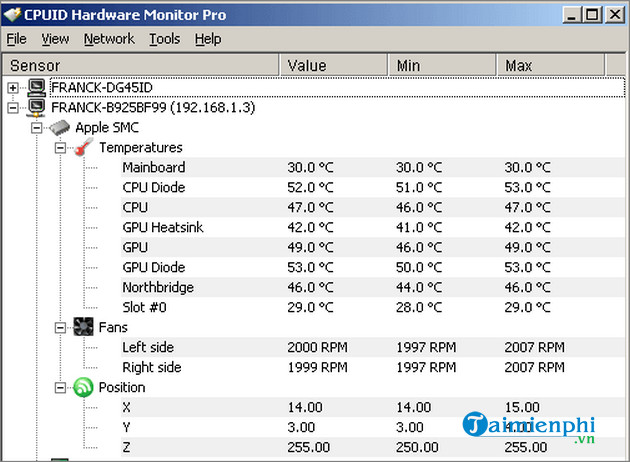This screenshot has height=462, width=630.
Task: Select the X position row
Action: pyautogui.click(x=372, y=407)
